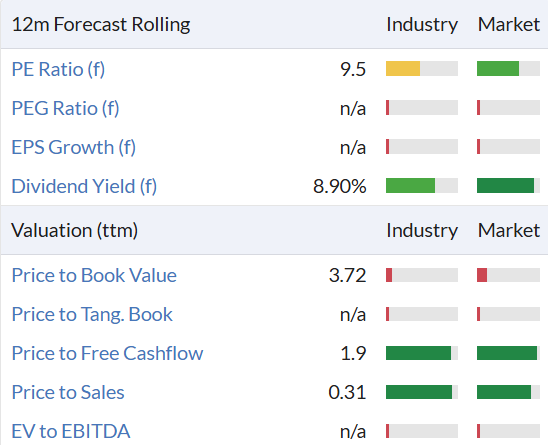Click the PEG Ratio Industry bar

422,108
